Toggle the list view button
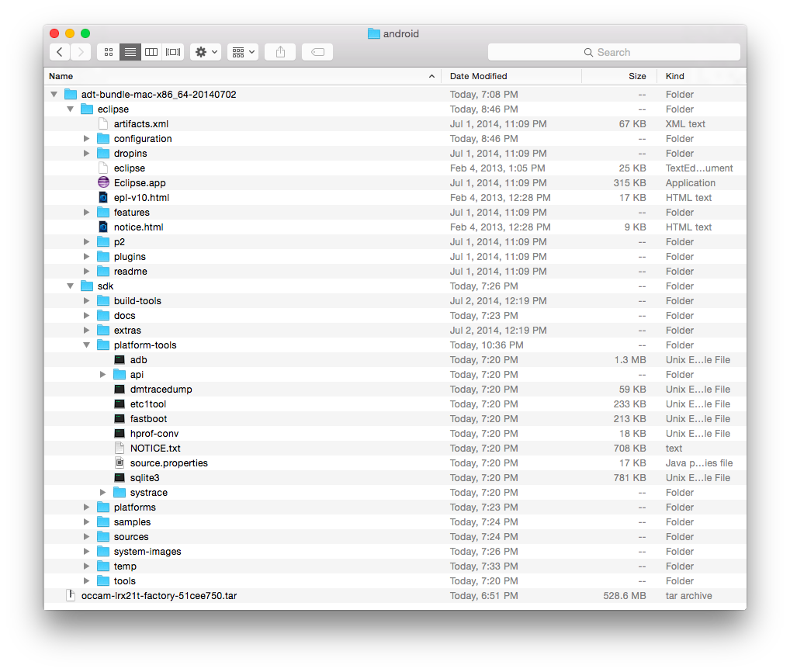Image resolution: width=790 pixels, height=672 pixels. tap(130, 51)
